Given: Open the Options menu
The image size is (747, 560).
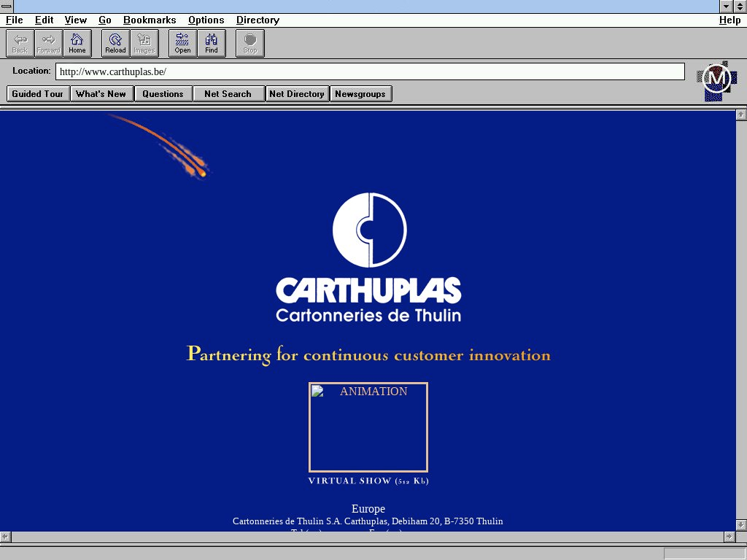Looking at the screenshot, I should point(206,20).
